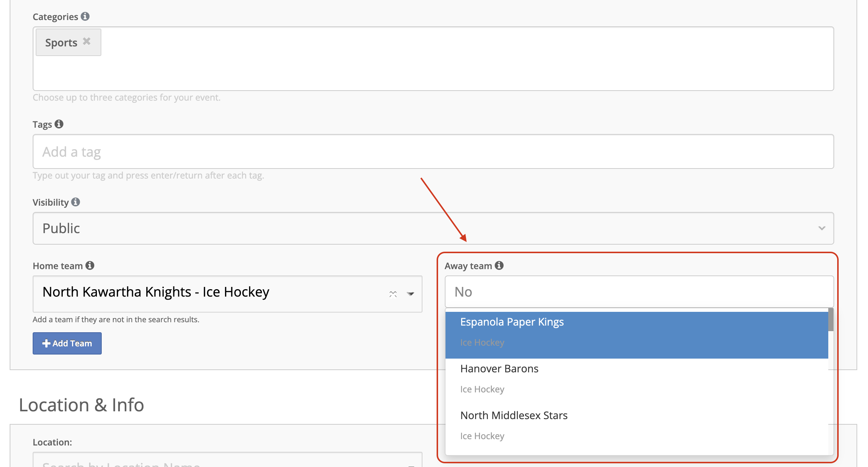Screen dimensions: 868x467
Task: Open the Visibility info icon
Action: [x=76, y=202]
